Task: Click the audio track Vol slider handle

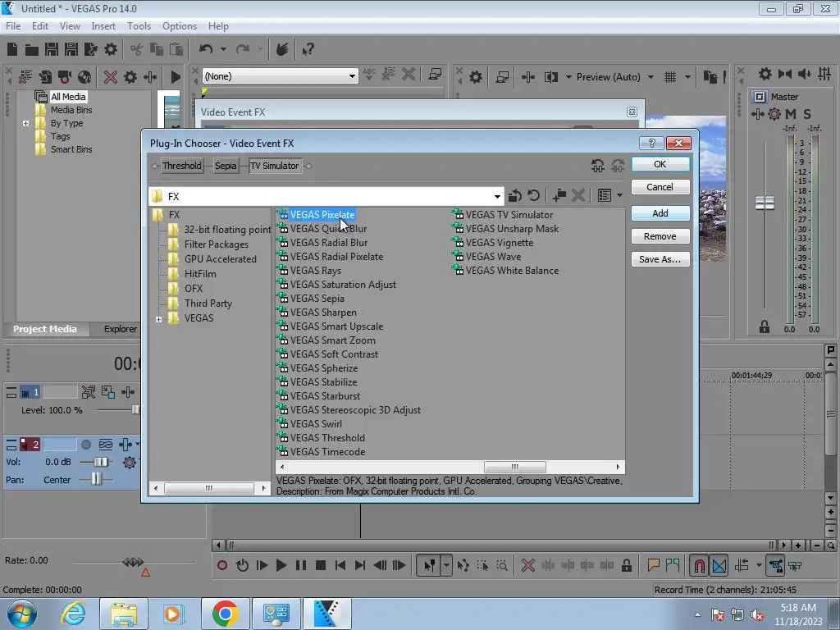Action: (101, 462)
